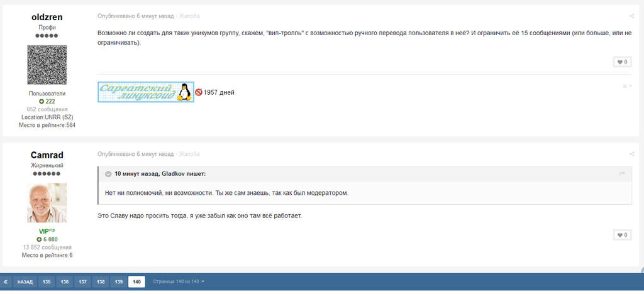644x294 pixels.
Task: Click Camrad's green reputation icon beside 6 080
Action: click(39, 239)
